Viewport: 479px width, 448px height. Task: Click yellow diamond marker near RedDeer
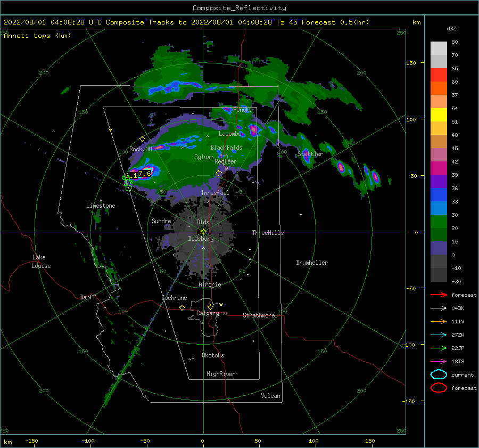click(x=219, y=173)
